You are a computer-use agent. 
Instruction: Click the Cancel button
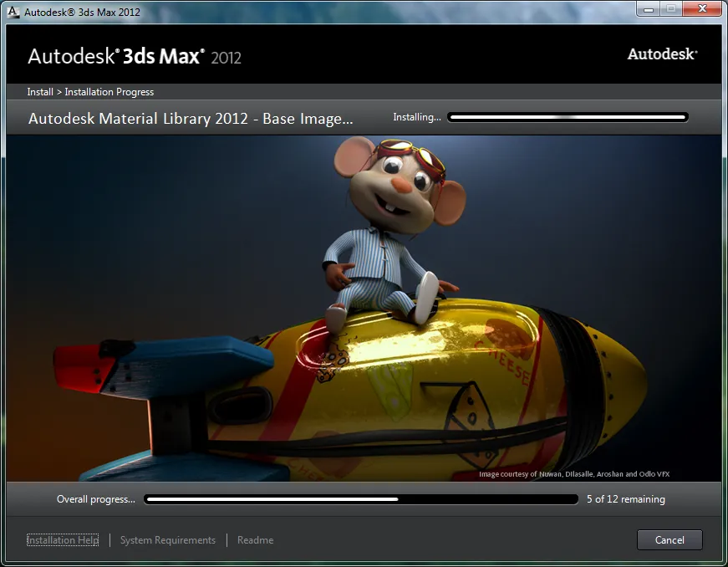click(669, 539)
